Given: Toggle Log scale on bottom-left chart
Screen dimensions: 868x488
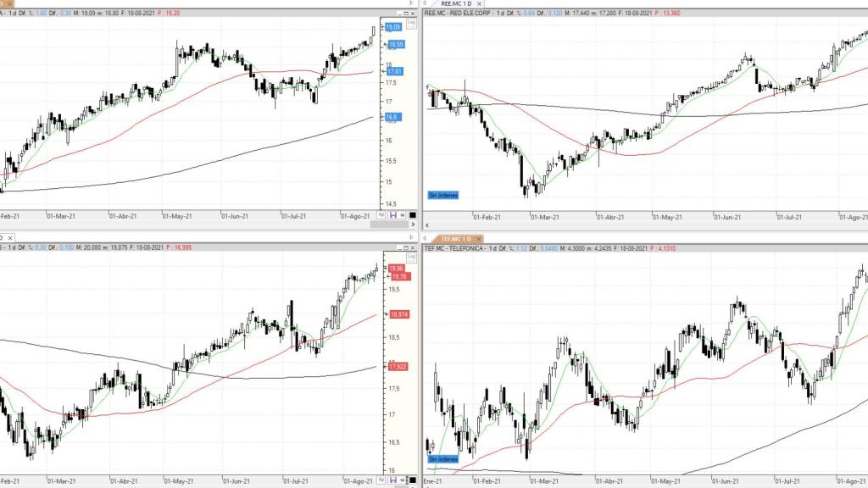Looking at the screenshot, I should pos(412,257).
